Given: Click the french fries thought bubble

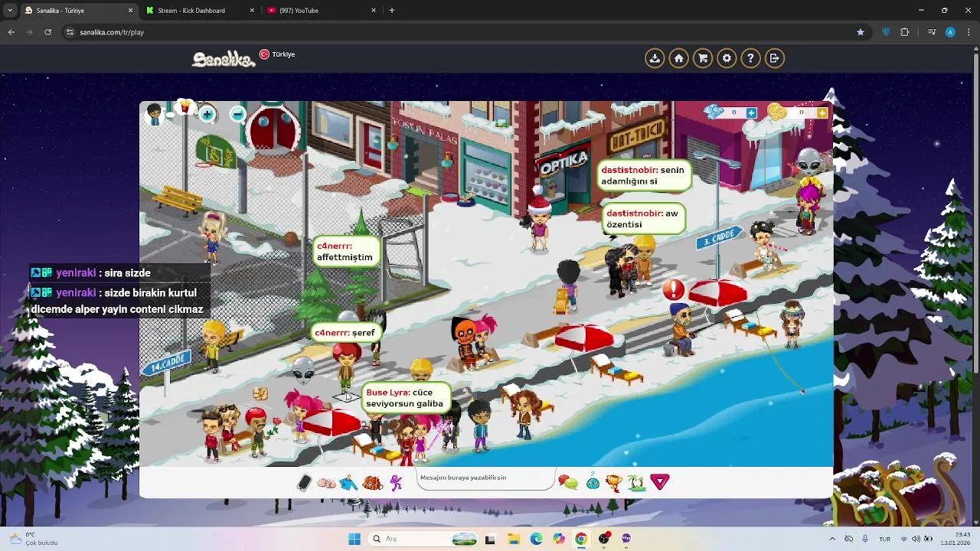Looking at the screenshot, I should (184, 107).
